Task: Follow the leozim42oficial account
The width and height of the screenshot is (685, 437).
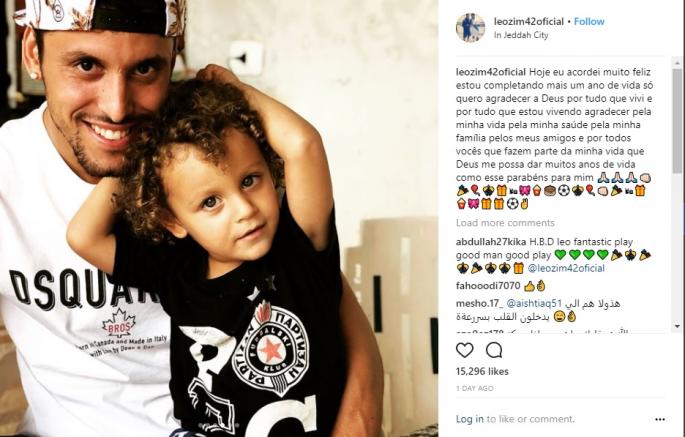Action: pyautogui.click(x=589, y=21)
